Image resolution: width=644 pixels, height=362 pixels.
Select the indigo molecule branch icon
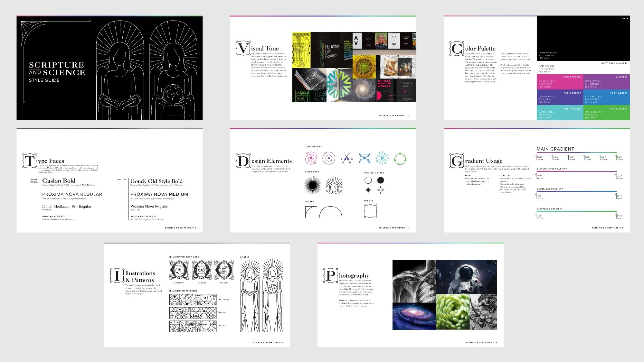point(346,158)
